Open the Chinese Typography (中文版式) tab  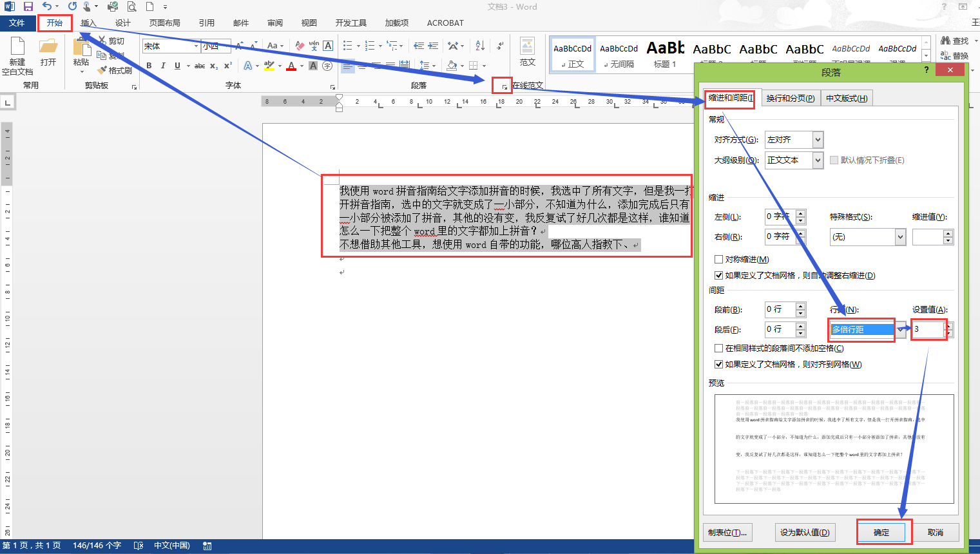tap(847, 99)
